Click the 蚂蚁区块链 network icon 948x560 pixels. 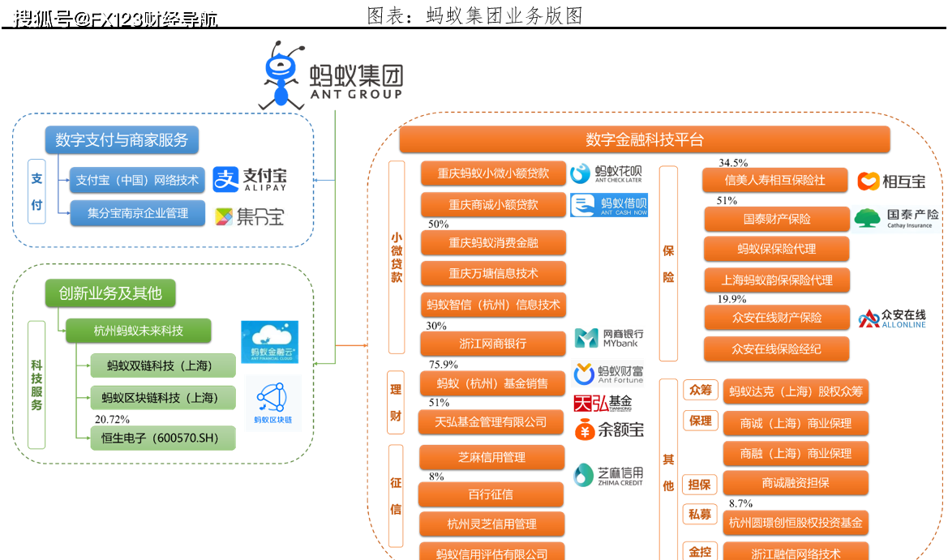point(272,402)
